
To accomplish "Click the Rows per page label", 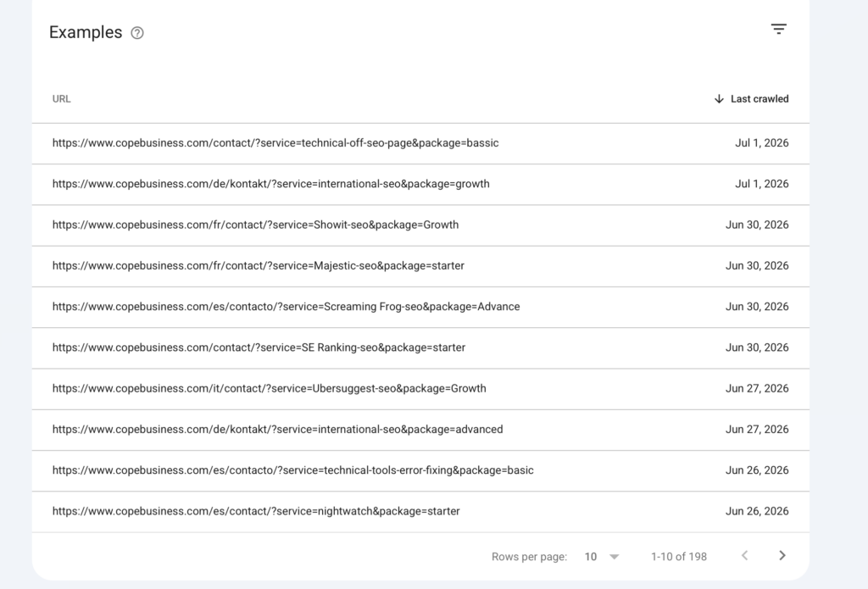I will [x=529, y=557].
